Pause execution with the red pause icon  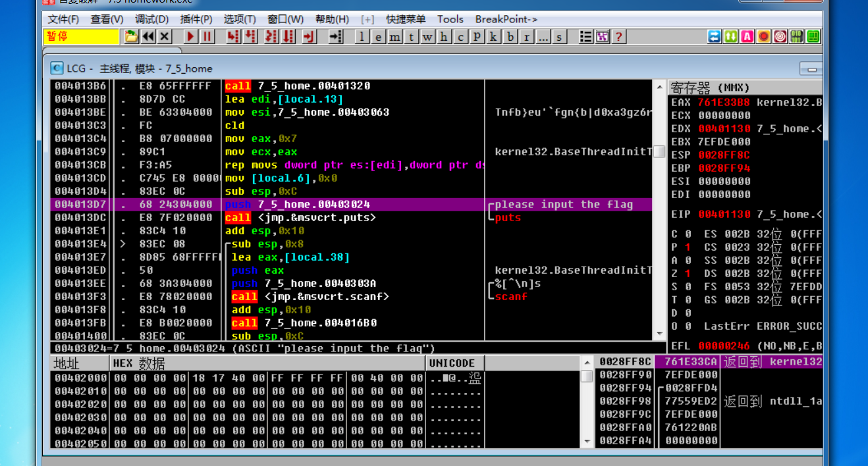(207, 37)
